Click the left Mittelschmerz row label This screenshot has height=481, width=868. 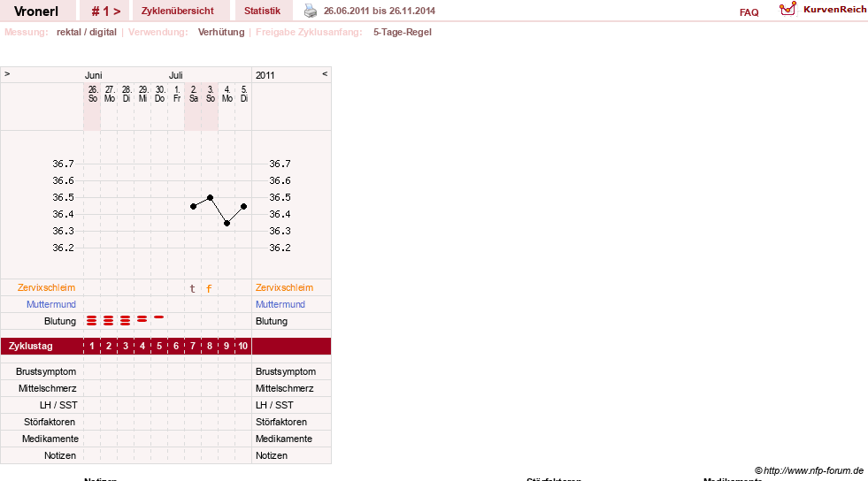coord(48,388)
